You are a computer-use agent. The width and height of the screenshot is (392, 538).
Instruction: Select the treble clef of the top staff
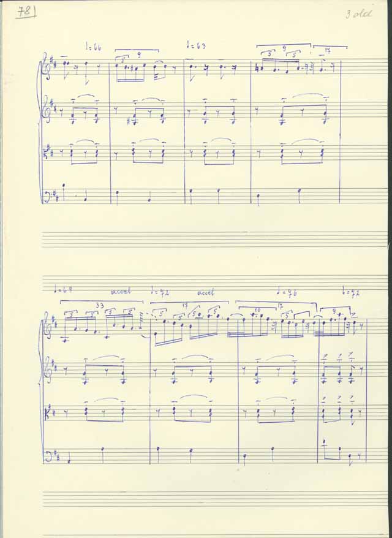click(45, 67)
